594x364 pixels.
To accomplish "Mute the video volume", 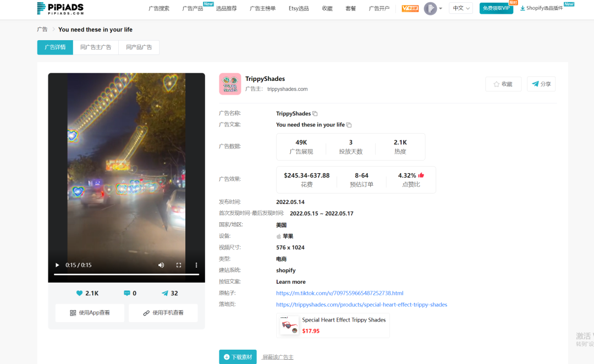I will click(161, 265).
